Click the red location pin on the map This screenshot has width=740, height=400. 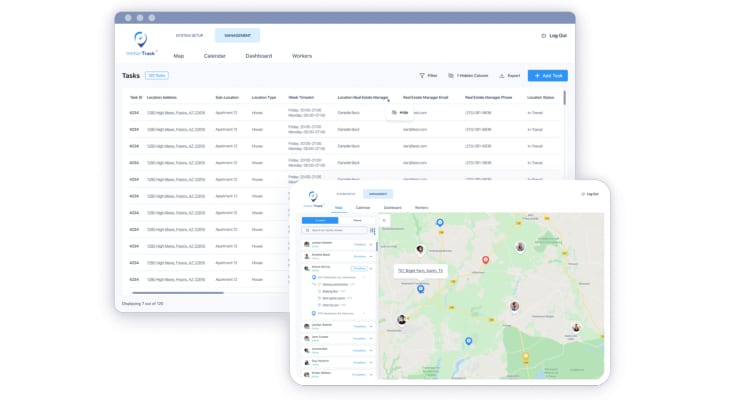tap(485, 260)
